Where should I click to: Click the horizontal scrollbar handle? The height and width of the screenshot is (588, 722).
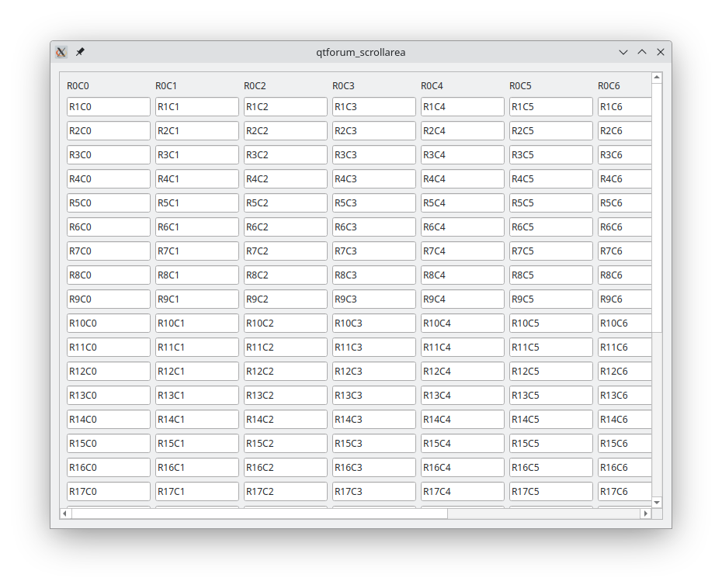pos(259,514)
